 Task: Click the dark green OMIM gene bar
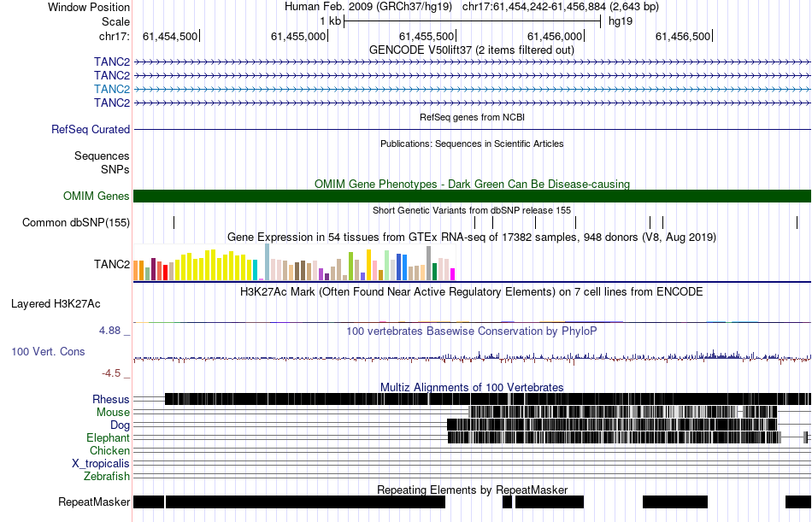(x=472, y=196)
